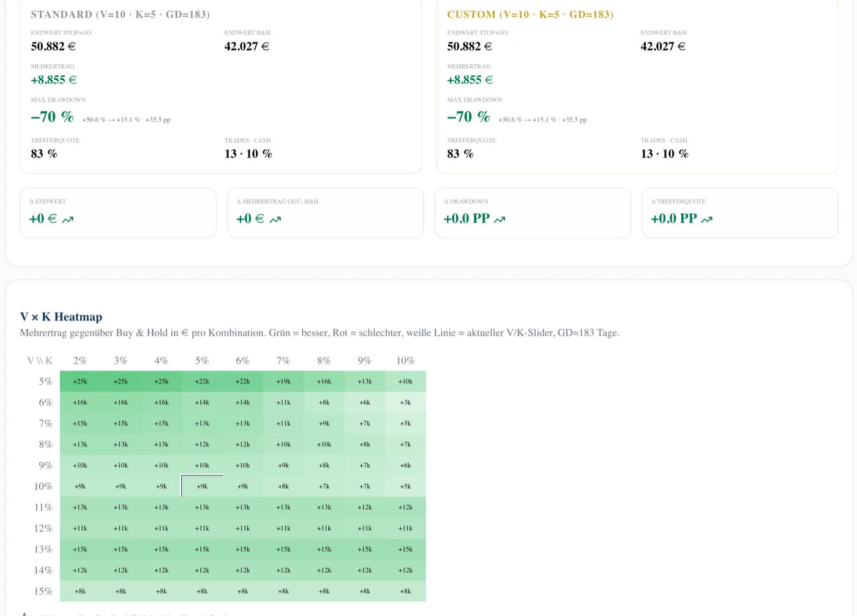Click the trend arrow icon beside Δ Endwert value
This screenshot has height=616, width=857.
click(67, 219)
